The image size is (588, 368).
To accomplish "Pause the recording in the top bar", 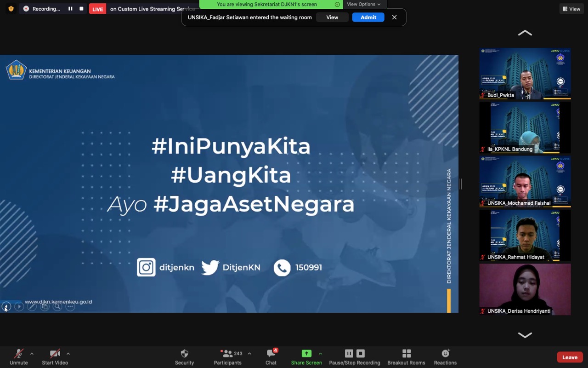I will click(x=70, y=9).
